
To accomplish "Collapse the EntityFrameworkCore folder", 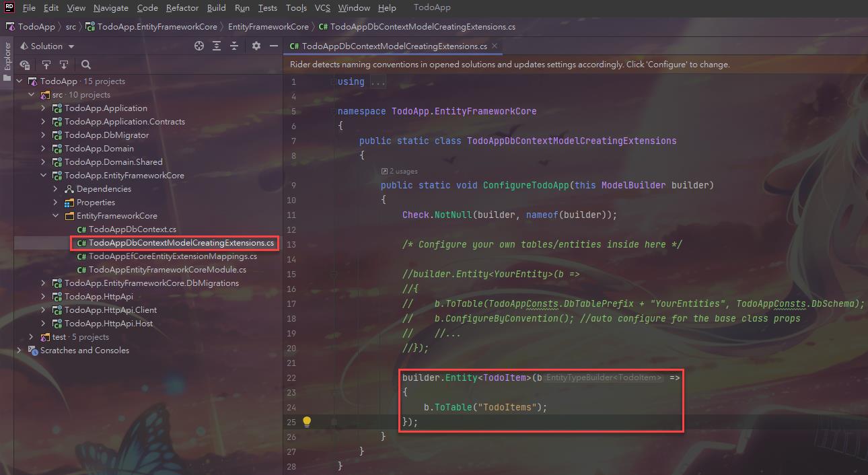I will (x=56, y=216).
